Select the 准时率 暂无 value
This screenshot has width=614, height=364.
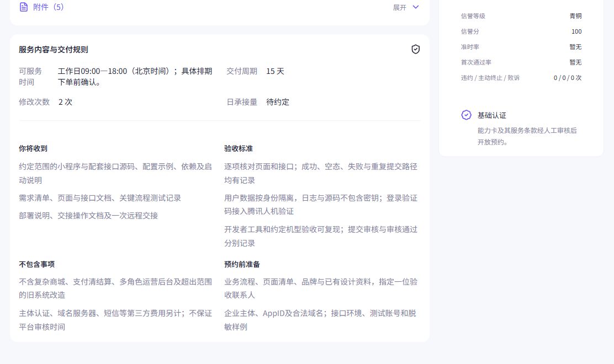(575, 47)
